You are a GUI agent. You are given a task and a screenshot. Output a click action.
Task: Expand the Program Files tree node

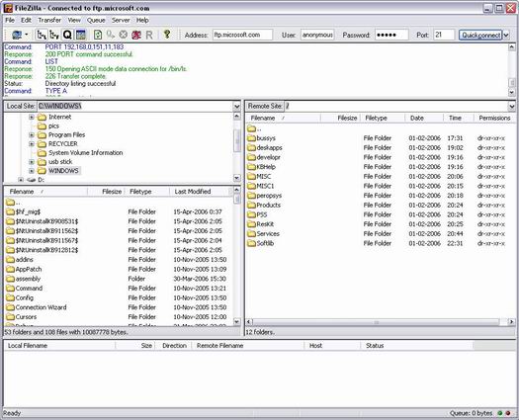coord(32,134)
